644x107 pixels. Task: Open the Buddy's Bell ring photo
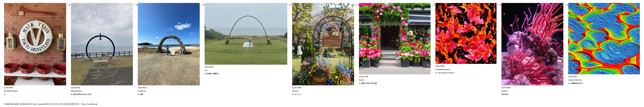coord(102,44)
